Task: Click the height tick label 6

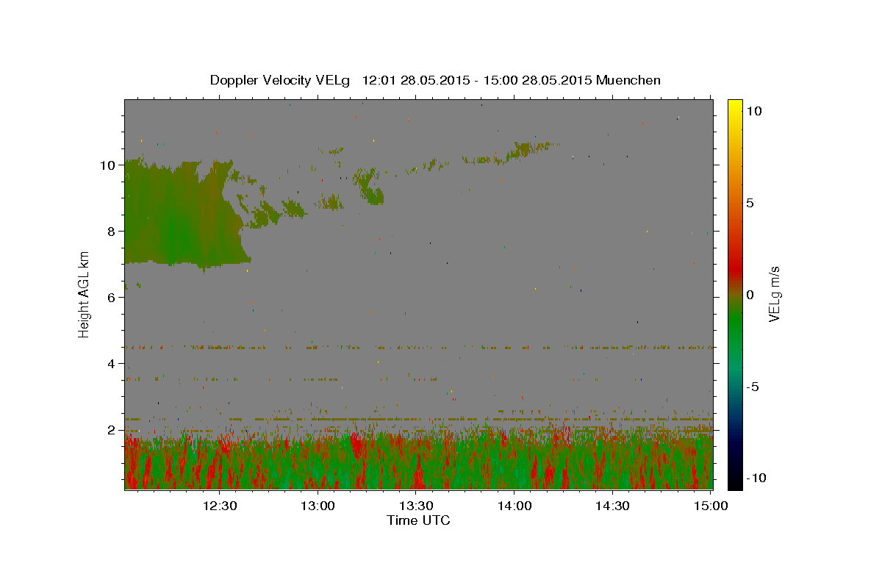Action: pyautogui.click(x=112, y=298)
